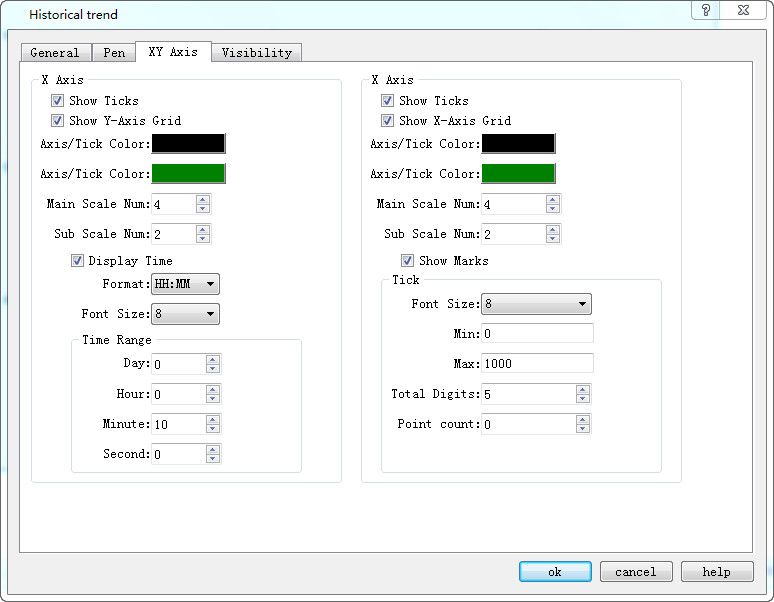Decrease Day value with the down arrow
The image size is (774, 602).
tap(213, 369)
